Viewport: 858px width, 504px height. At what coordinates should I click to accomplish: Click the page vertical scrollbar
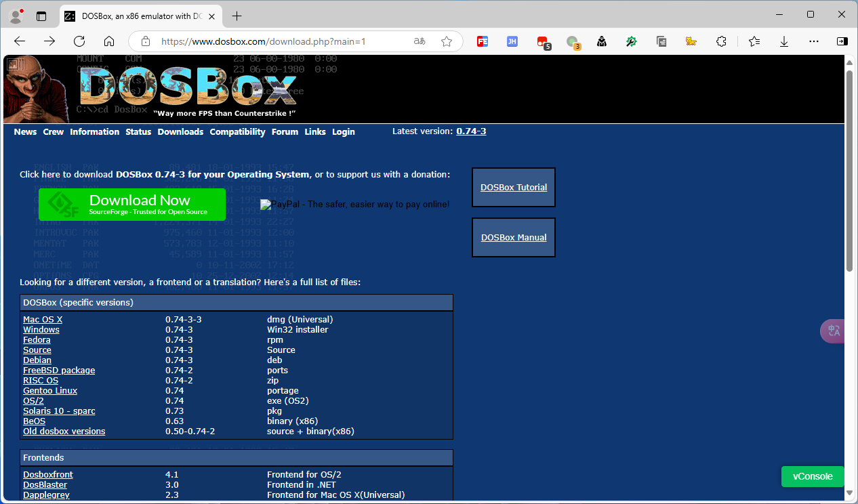coord(850,169)
